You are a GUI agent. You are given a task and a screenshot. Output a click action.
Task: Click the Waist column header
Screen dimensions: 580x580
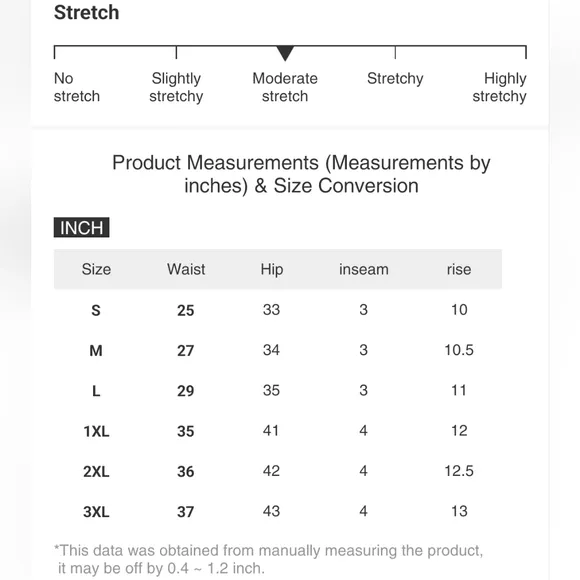pyautogui.click(x=186, y=269)
